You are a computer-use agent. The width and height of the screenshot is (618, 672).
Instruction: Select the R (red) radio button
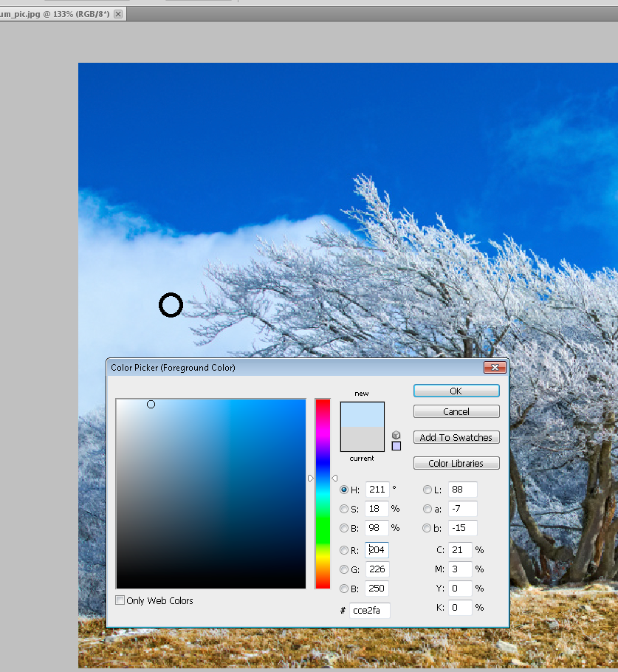click(344, 550)
